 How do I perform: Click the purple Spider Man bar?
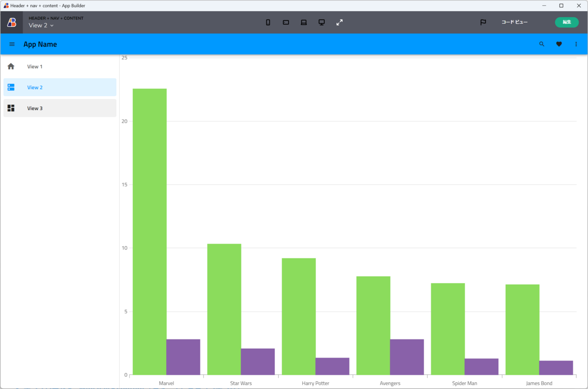coord(482,367)
